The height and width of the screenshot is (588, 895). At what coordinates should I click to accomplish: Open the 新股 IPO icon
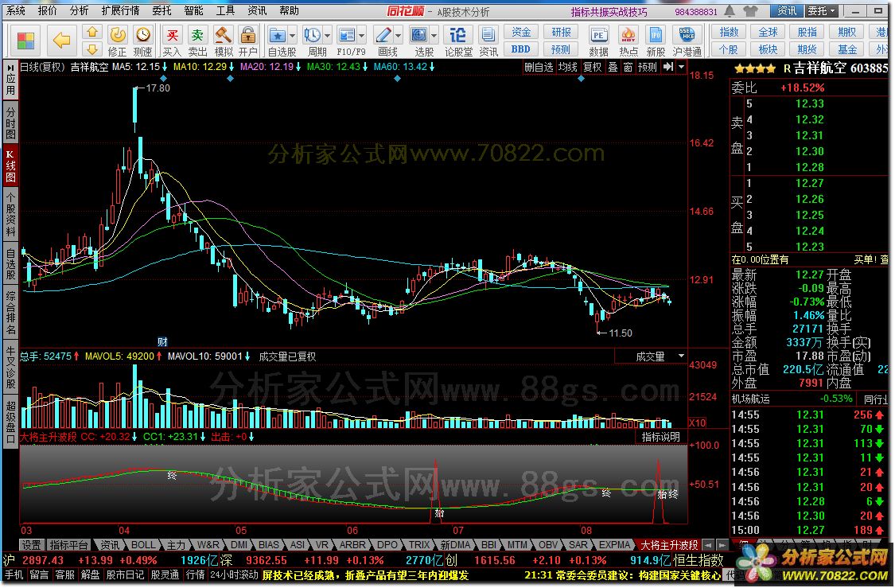coord(656,35)
